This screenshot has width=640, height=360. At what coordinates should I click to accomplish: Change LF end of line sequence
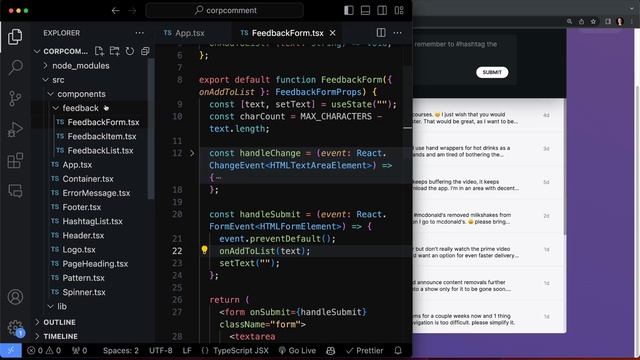point(187,350)
